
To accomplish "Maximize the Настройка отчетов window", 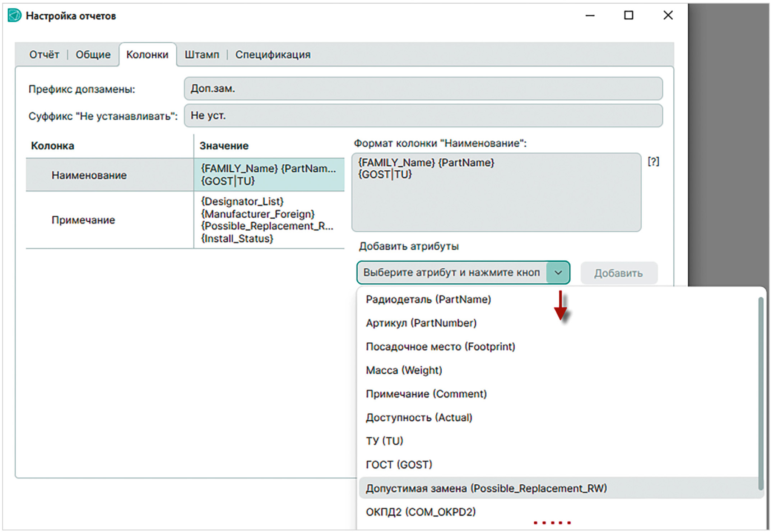I will pyautogui.click(x=628, y=15).
